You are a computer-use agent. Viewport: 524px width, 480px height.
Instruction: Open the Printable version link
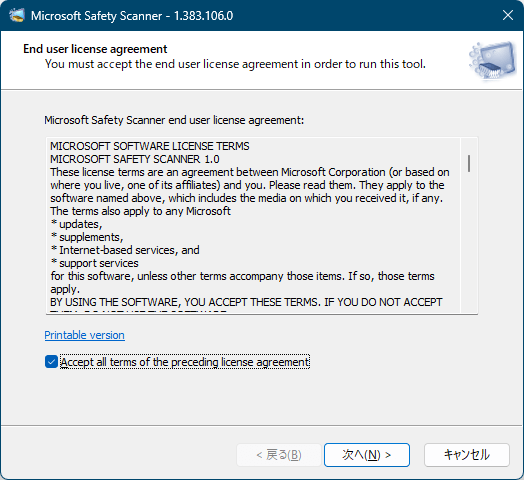85,335
